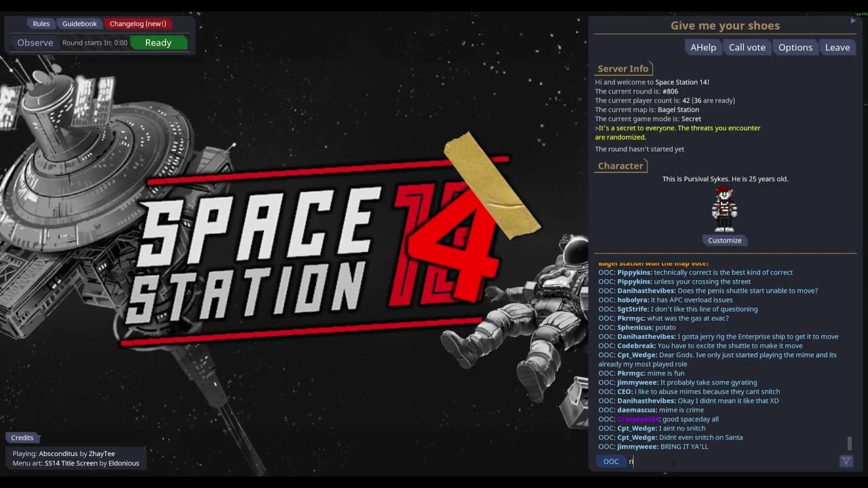
Task: Click the 'Playing: Absconditus by ZhayTee' line
Action: tap(64, 453)
